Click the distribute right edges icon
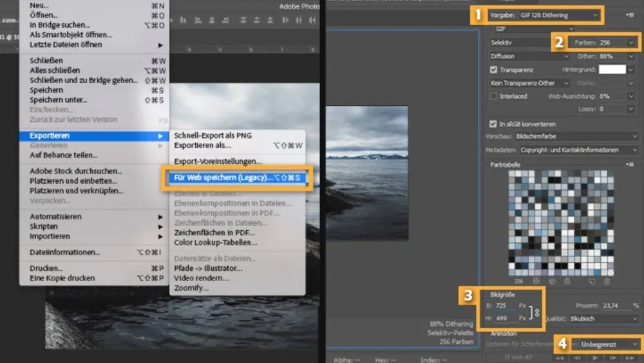 pyautogui.click(x=312, y=20)
